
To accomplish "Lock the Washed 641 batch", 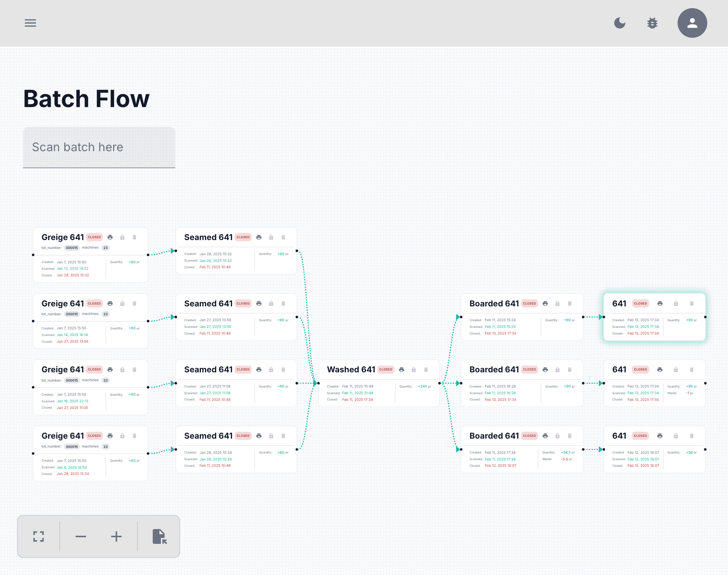I will tap(414, 370).
